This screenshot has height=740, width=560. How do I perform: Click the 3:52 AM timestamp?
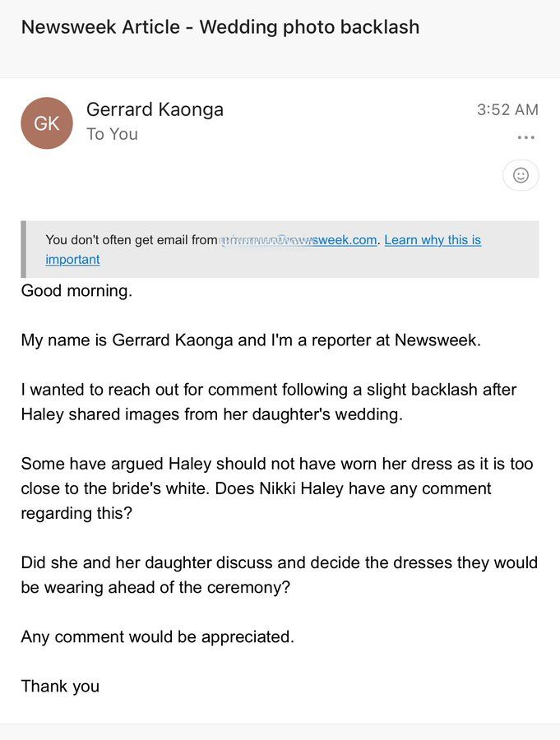pyautogui.click(x=507, y=109)
